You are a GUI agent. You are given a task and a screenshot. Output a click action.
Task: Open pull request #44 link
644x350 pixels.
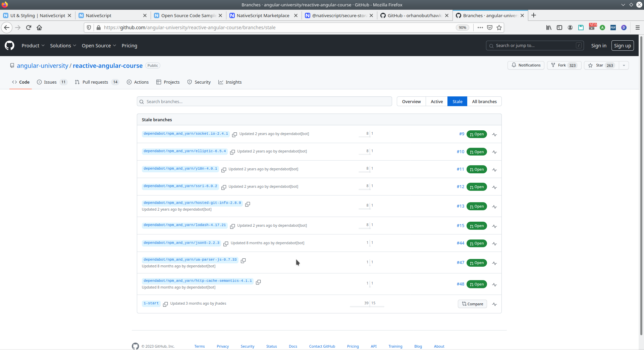point(461,243)
